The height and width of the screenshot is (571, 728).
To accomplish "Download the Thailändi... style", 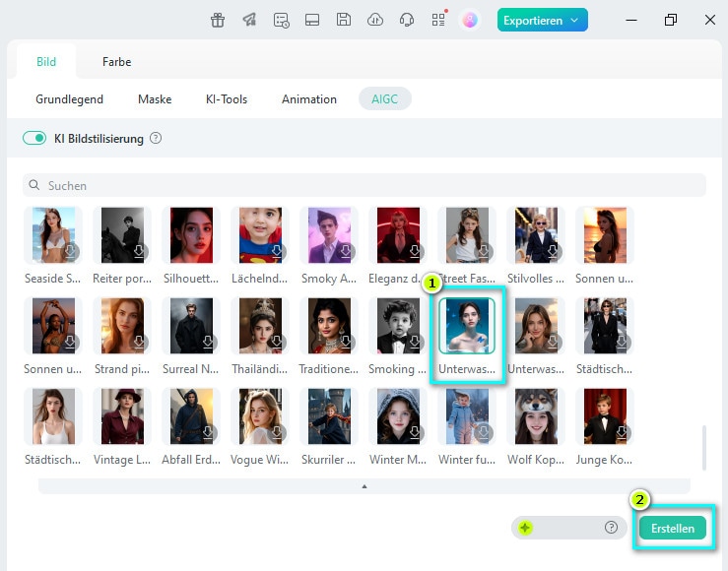I will click(277, 343).
